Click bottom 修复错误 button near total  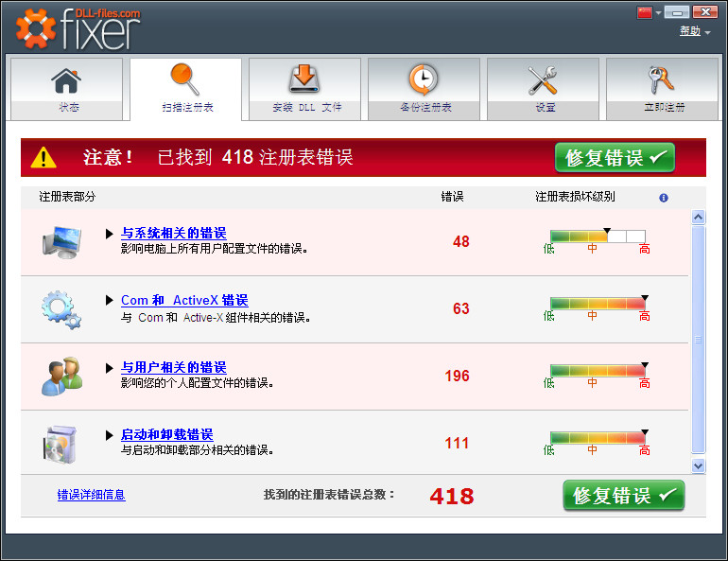click(x=624, y=496)
